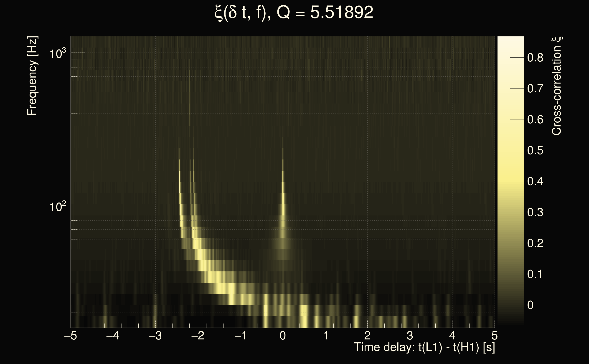Click the 0.6 label on the colorbar
The image size is (589, 364).
click(x=535, y=120)
